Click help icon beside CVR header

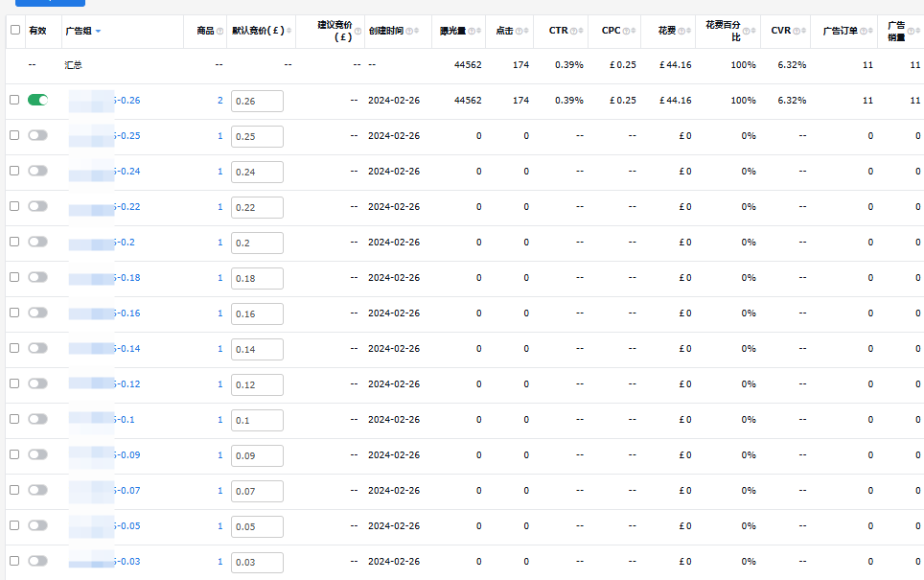797,31
